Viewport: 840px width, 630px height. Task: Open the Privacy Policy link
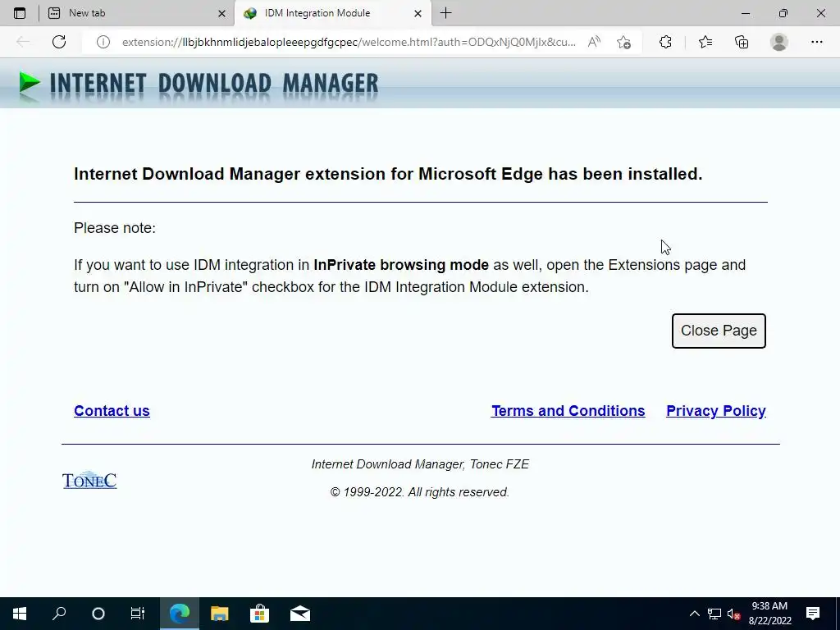(715, 411)
